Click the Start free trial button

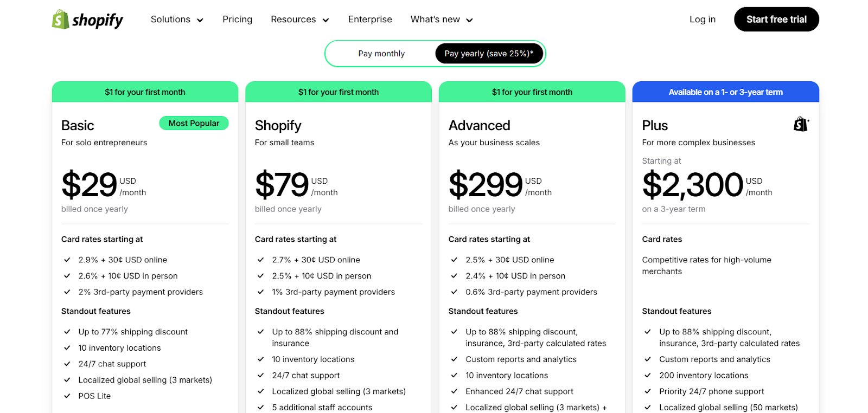tap(776, 19)
